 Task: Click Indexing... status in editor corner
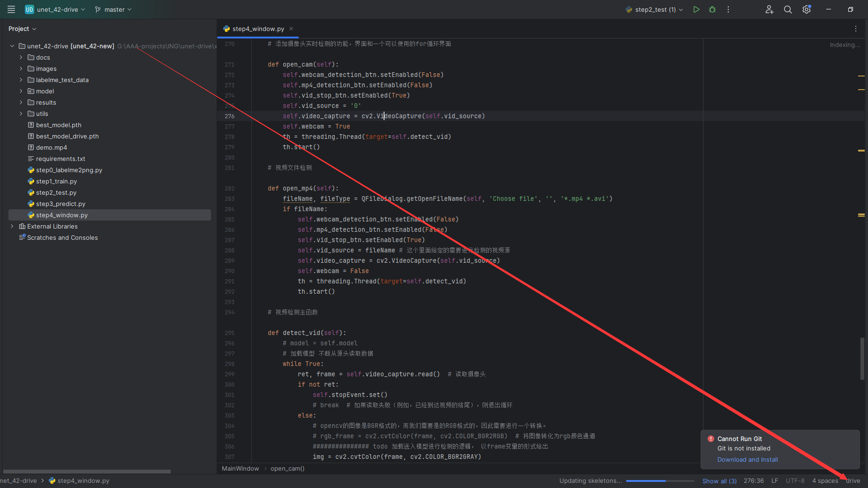[x=845, y=45]
